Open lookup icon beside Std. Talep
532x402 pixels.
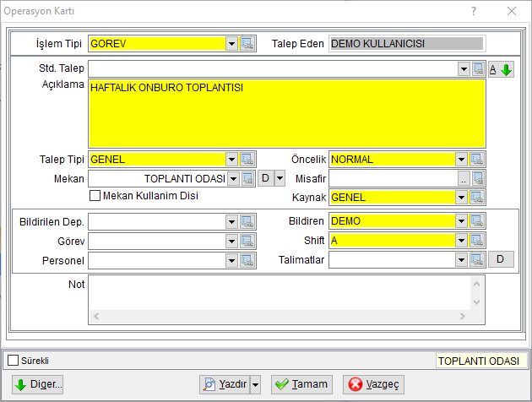[478, 69]
